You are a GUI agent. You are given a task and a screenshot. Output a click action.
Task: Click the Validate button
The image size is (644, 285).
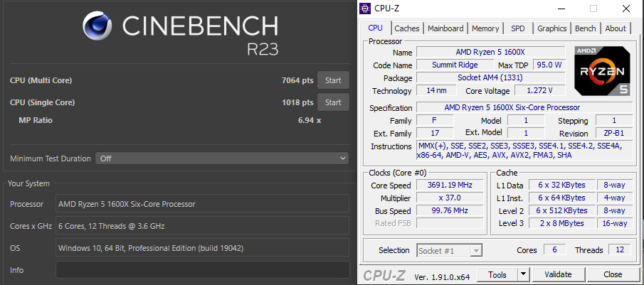(558, 274)
